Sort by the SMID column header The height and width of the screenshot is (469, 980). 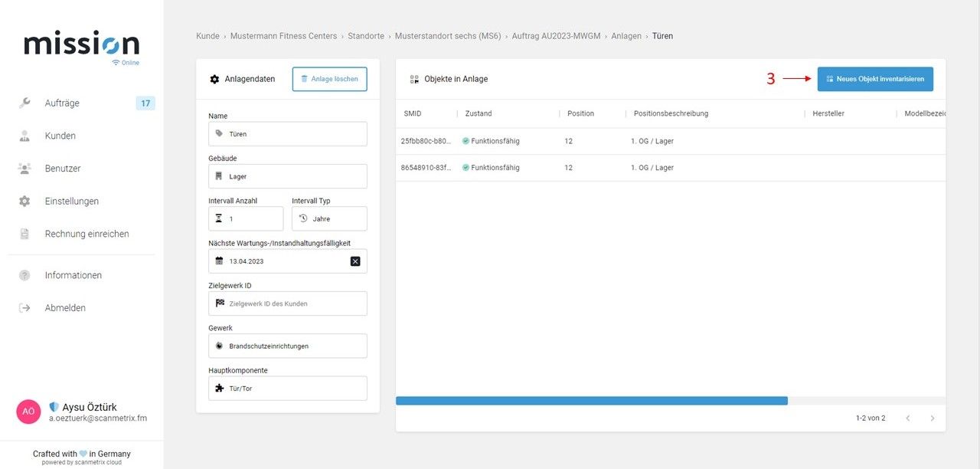pos(413,113)
